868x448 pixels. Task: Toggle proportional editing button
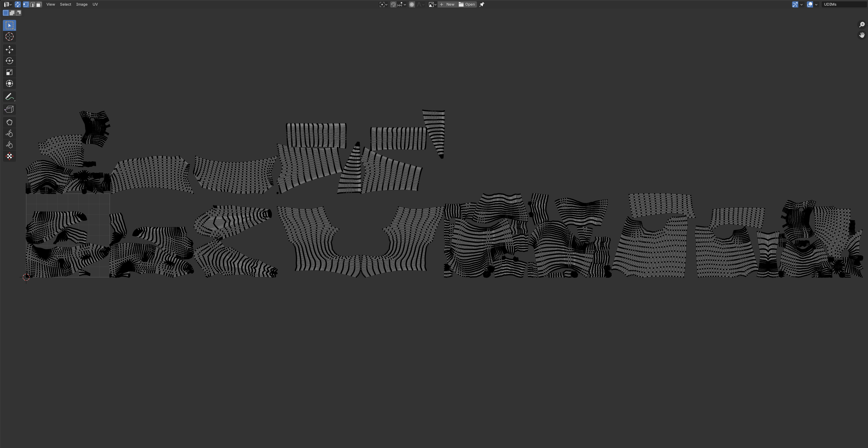click(x=412, y=4)
